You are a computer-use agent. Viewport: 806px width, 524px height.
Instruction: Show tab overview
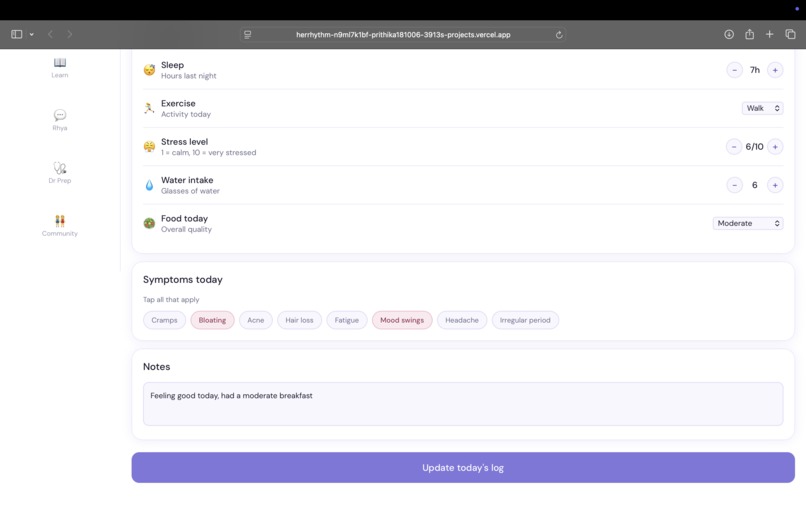791,34
